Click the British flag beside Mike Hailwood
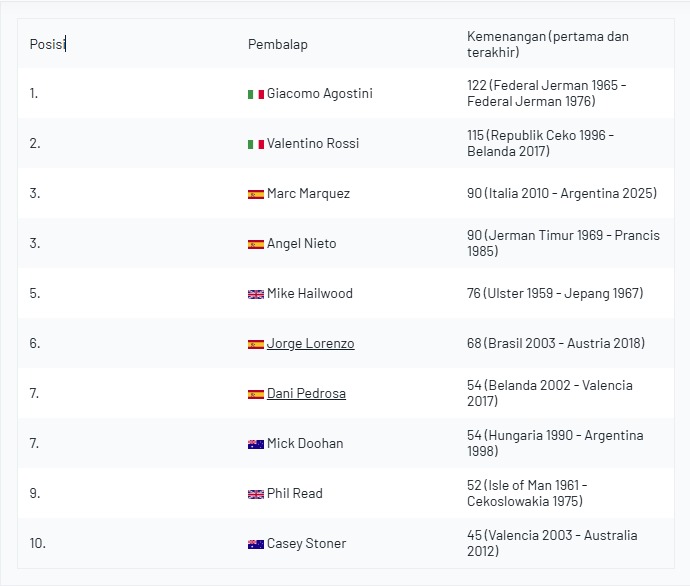 point(255,294)
